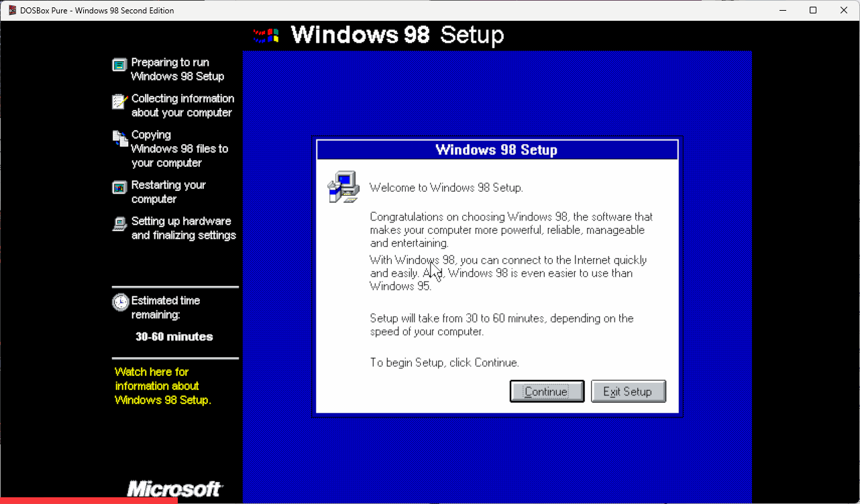Click the Copying Windows 98 files icon
The width and height of the screenshot is (860, 504).
[119, 138]
